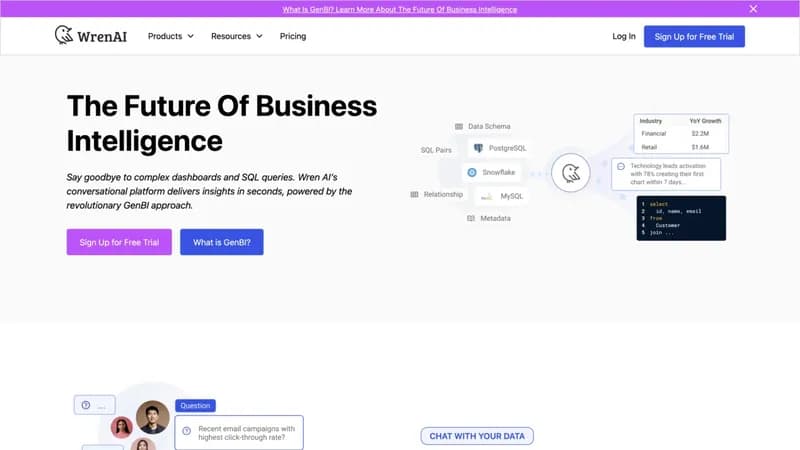Viewport: 800px width, 450px height.
Task: Click the Question tag label
Action: (x=195, y=406)
